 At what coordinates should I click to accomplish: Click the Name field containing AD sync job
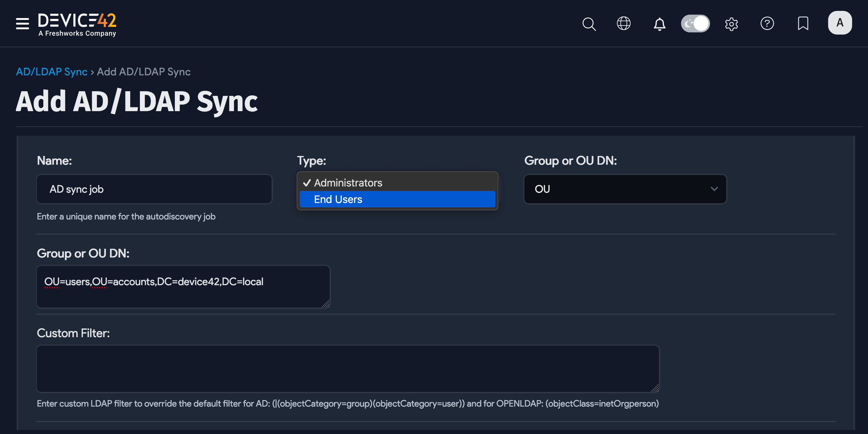coord(154,189)
